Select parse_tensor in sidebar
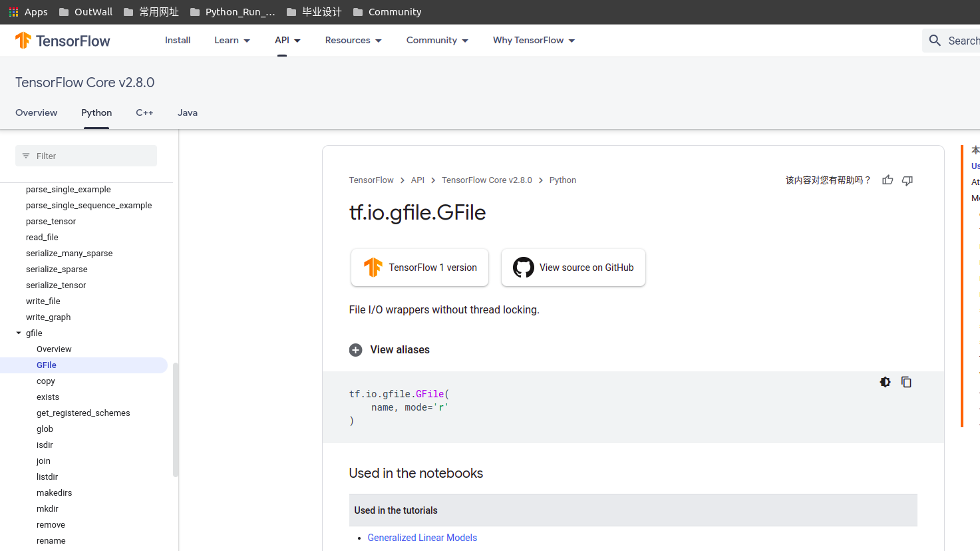Viewport: 980px width, 551px height. point(51,222)
